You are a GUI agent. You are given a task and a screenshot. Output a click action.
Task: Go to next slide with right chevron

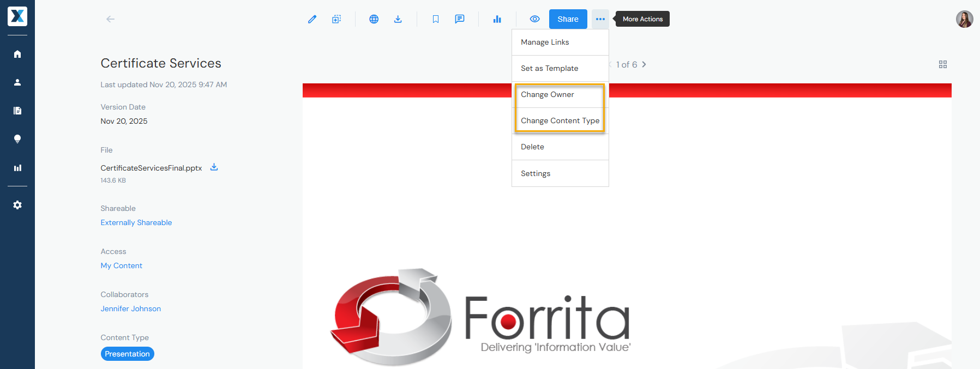click(x=644, y=64)
